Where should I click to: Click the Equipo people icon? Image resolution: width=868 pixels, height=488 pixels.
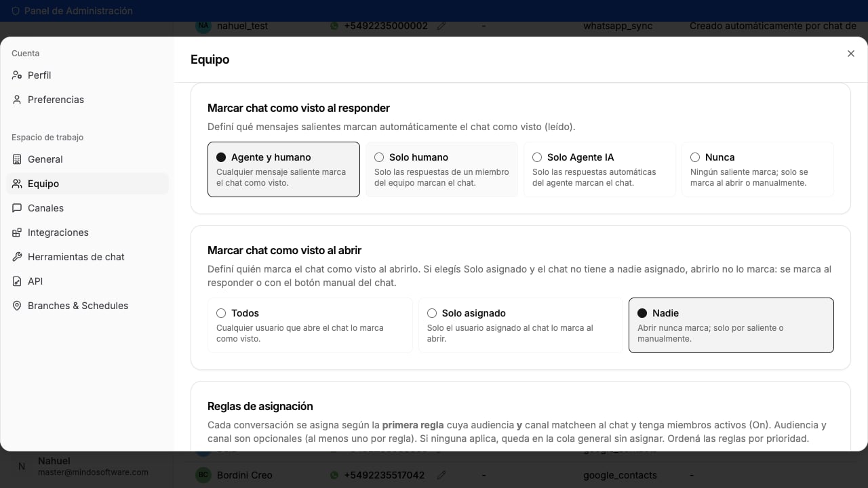click(17, 184)
